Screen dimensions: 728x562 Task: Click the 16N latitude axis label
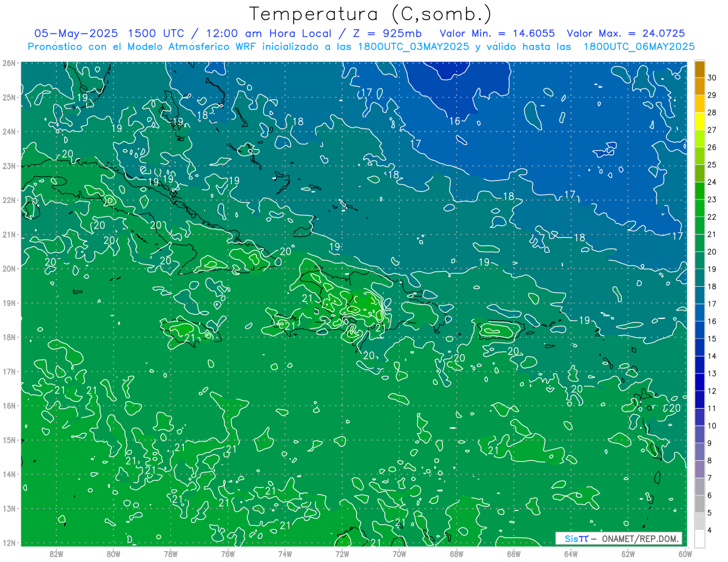click(10, 406)
